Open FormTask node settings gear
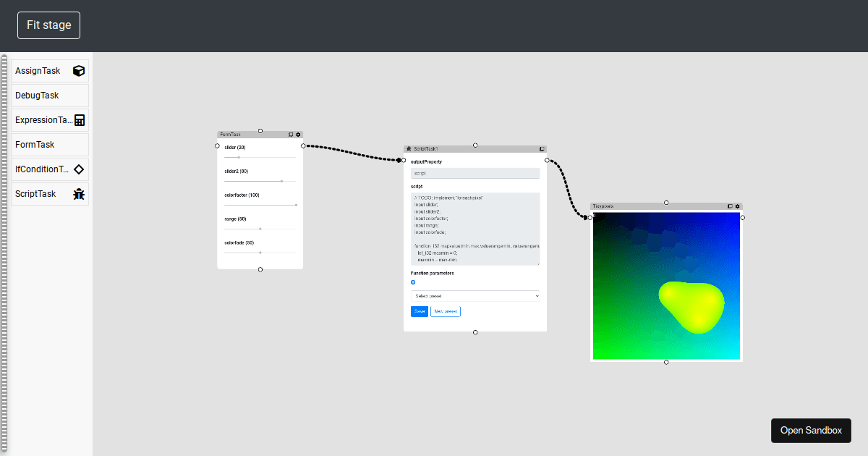This screenshot has width=868, height=456. pyautogui.click(x=298, y=135)
